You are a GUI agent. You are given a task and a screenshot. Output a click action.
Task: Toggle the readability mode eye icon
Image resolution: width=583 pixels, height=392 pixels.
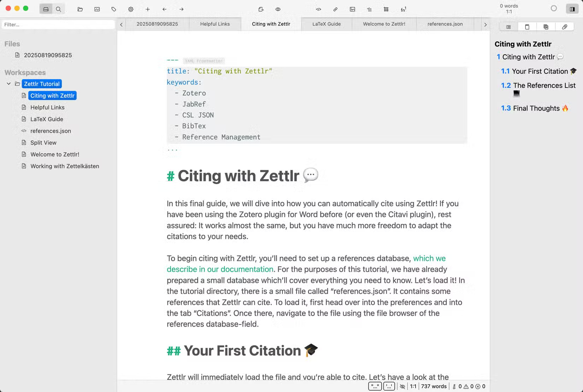pos(278,9)
